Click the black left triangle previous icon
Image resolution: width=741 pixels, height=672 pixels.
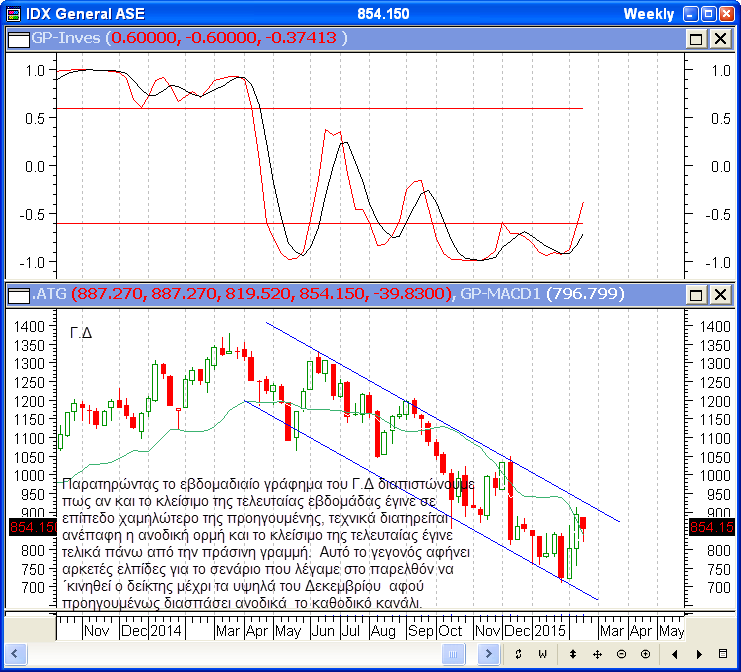[674, 654]
